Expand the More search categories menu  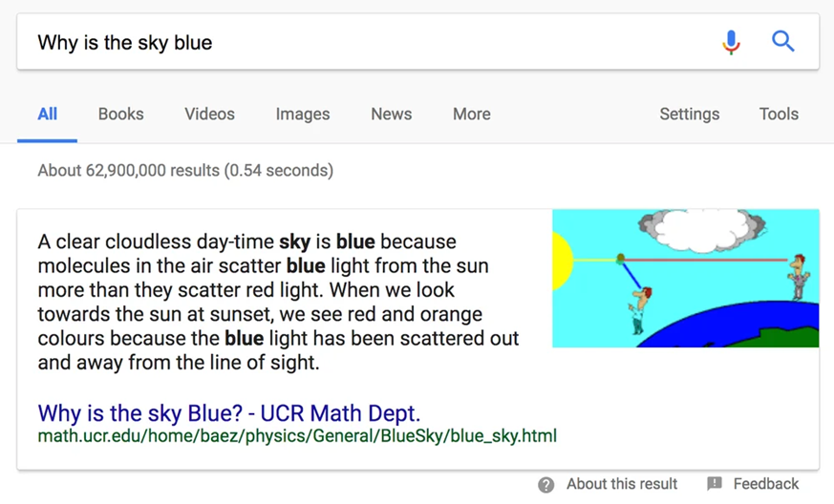(x=472, y=115)
